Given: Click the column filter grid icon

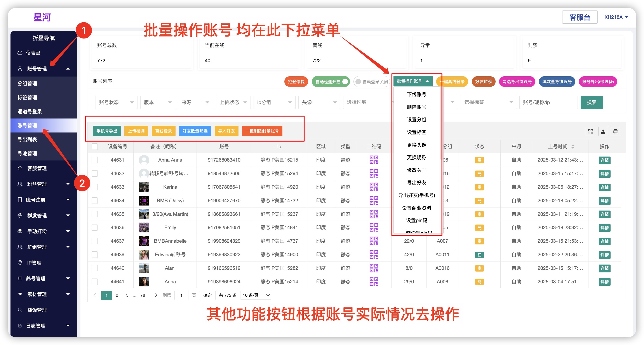Looking at the screenshot, I should [x=590, y=131].
